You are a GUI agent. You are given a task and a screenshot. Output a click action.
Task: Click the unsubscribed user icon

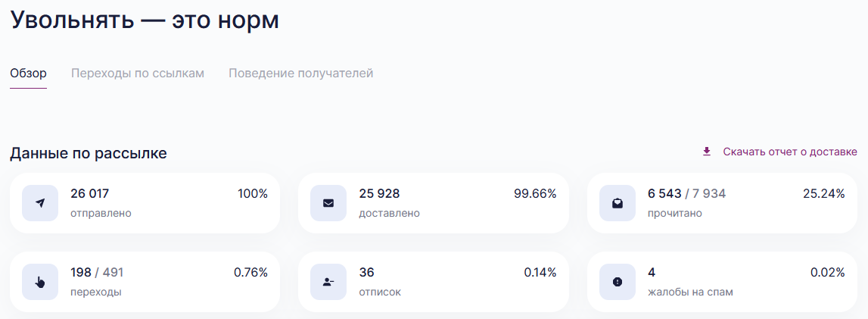click(x=328, y=282)
